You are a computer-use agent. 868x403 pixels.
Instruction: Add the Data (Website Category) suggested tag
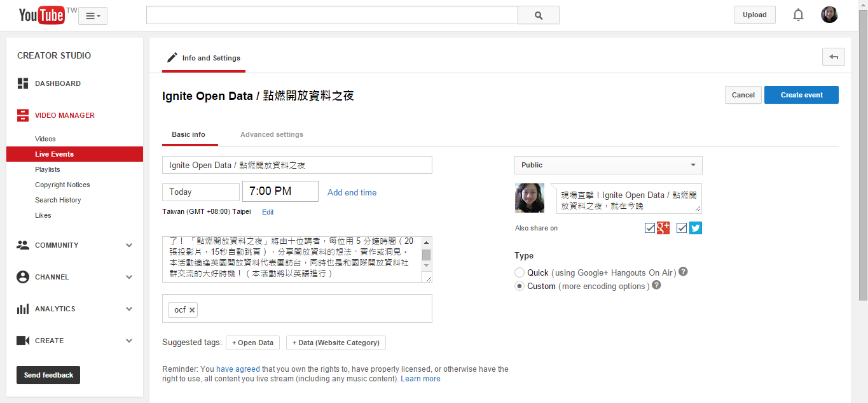[x=336, y=343]
